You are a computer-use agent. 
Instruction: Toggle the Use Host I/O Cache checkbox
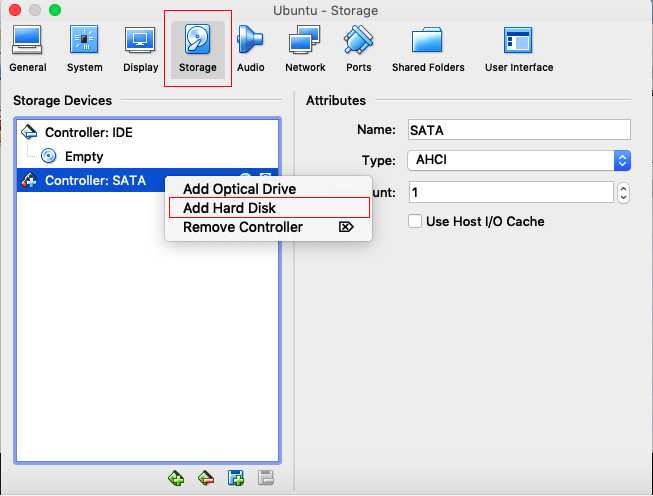[x=415, y=221]
